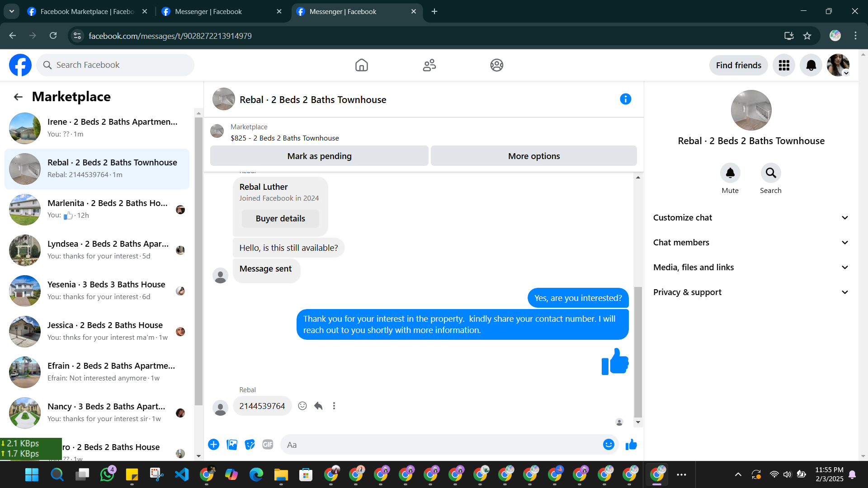Click the chat message scrollbar thumb
The height and width of the screenshot is (488, 868).
click(638, 352)
